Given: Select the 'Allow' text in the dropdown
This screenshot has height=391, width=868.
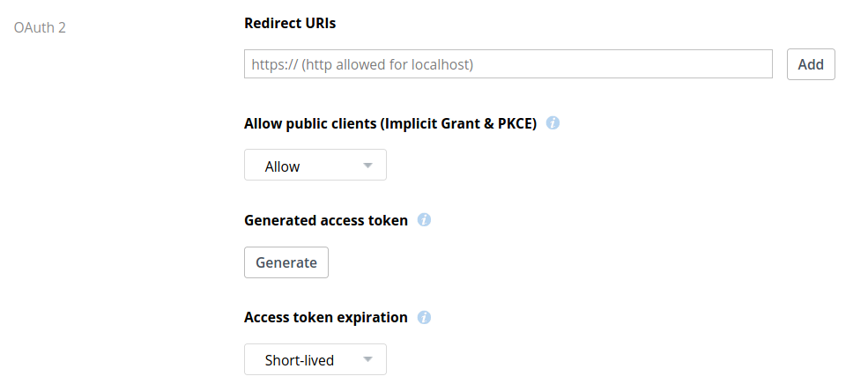Looking at the screenshot, I should 282,166.
